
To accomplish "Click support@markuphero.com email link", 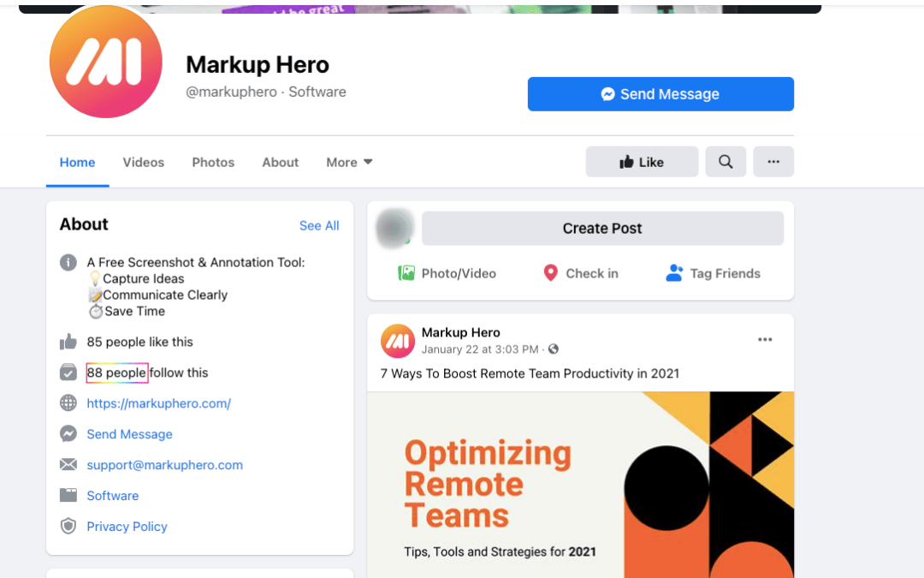I will (164, 465).
